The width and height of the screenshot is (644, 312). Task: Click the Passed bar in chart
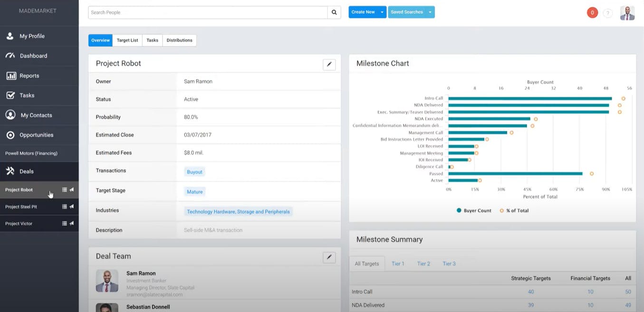click(x=515, y=174)
